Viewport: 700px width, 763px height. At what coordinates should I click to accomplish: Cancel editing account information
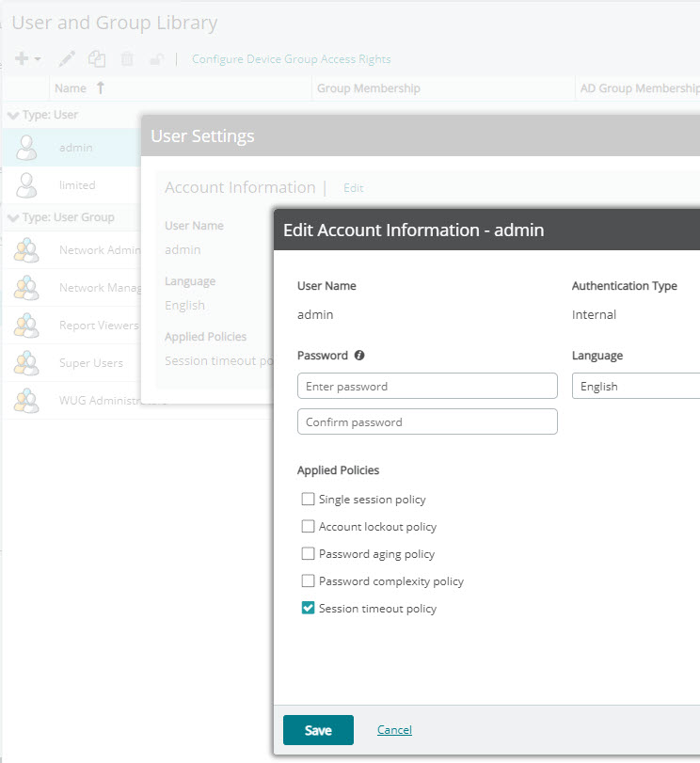(x=394, y=730)
